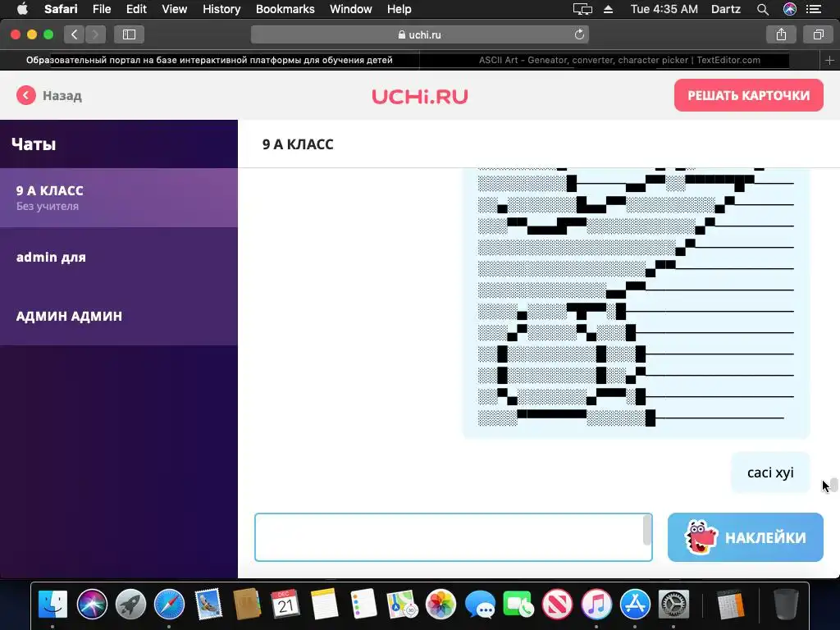This screenshot has width=840, height=630.
Task: Open Maps from the Dock
Action: (402, 604)
